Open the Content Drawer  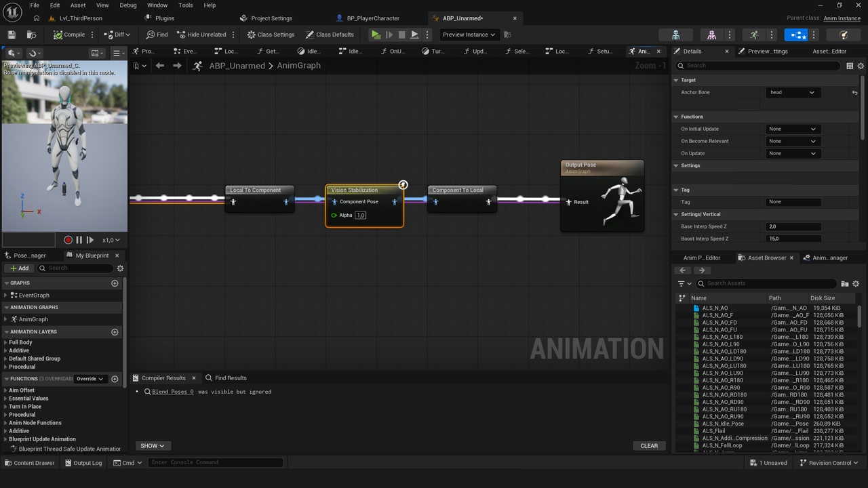pos(30,463)
